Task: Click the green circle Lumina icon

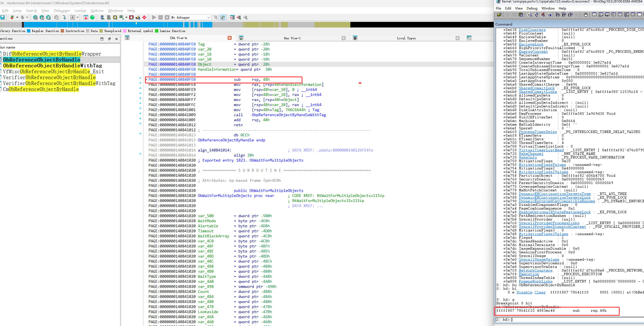Action: pyautogui.click(x=92, y=17)
